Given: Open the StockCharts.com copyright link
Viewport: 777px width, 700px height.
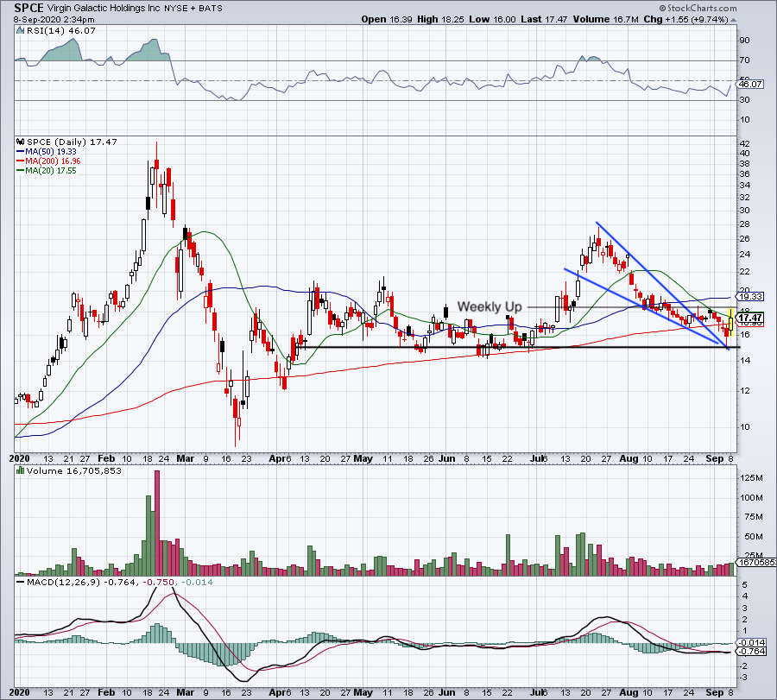Looking at the screenshot, I should coord(698,8).
